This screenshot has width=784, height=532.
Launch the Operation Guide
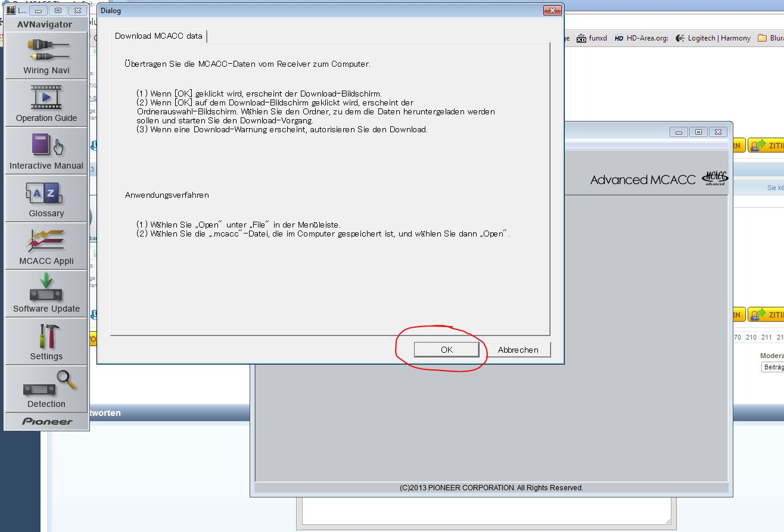[x=46, y=103]
